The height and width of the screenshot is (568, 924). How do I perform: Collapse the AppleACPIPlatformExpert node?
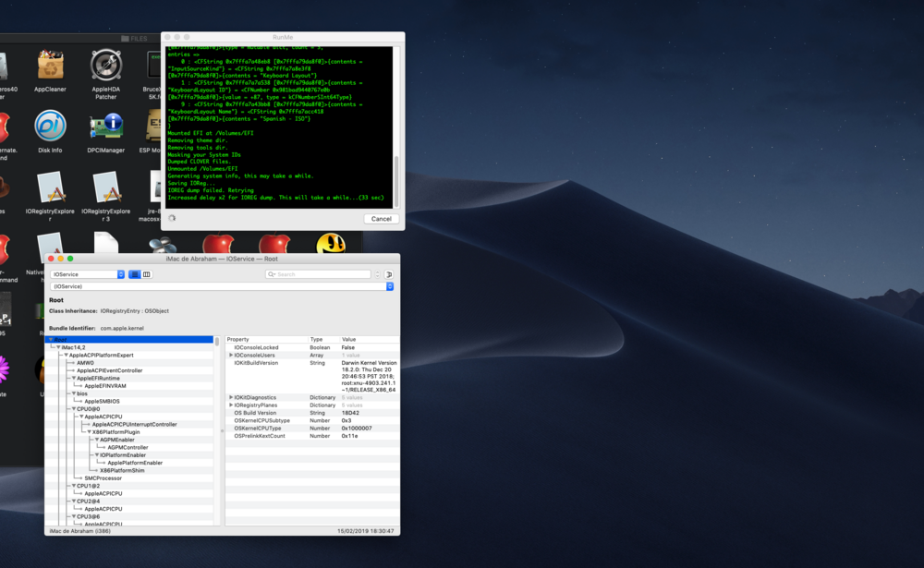[65, 355]
